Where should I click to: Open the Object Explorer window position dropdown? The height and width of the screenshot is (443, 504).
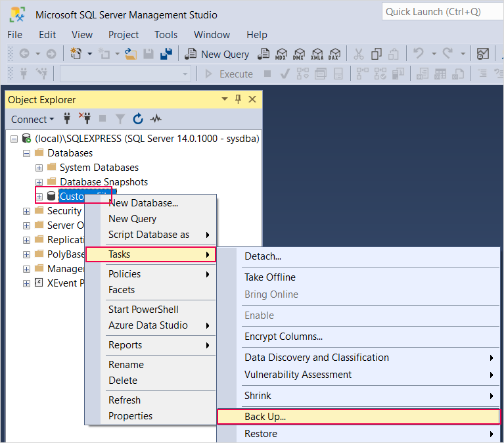(225, 99)
